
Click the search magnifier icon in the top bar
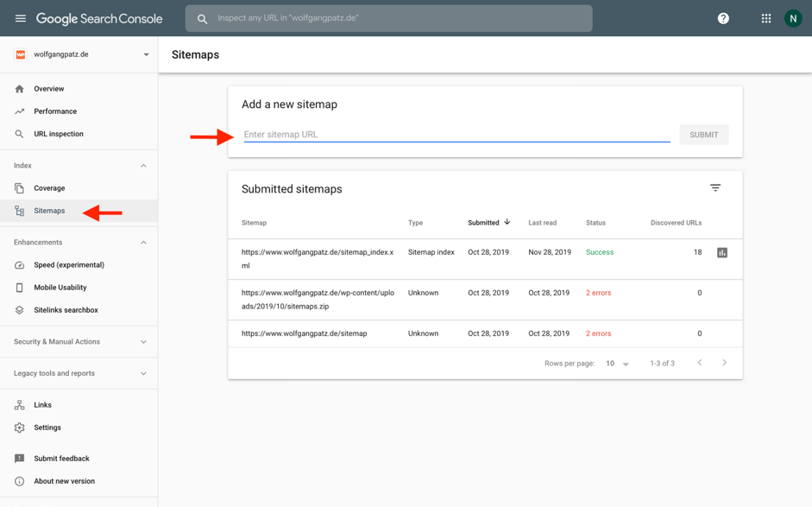click(203, 19)
